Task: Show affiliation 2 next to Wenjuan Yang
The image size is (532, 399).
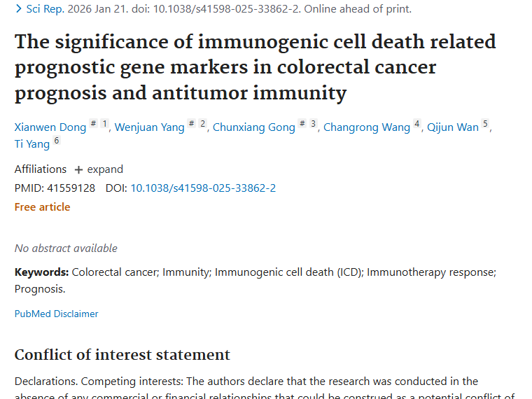Action: click(x=202, y=124)
